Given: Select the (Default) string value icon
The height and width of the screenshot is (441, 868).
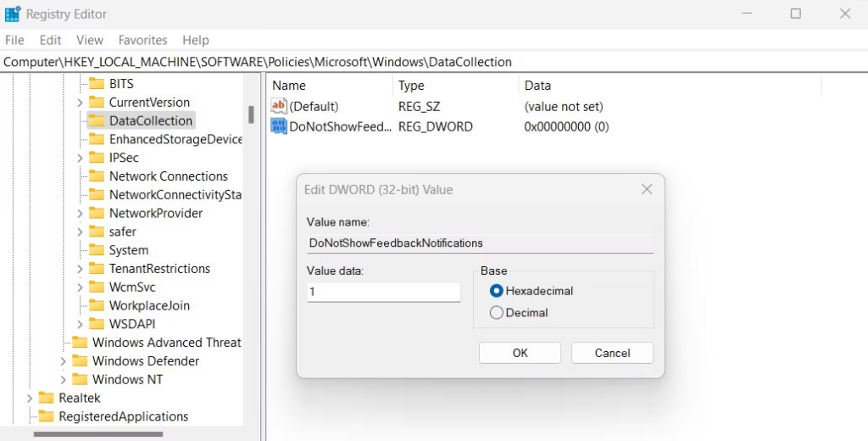Looking at the screenshot, I should (x=278, y=106).
